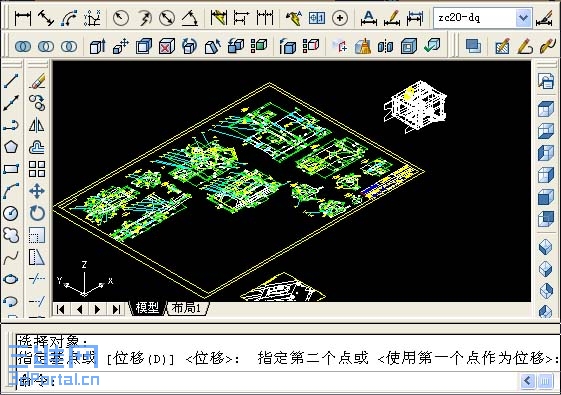Select the Aligned dimension tool
The width and height of the screenshot is (561, 395).
point(46,18)
